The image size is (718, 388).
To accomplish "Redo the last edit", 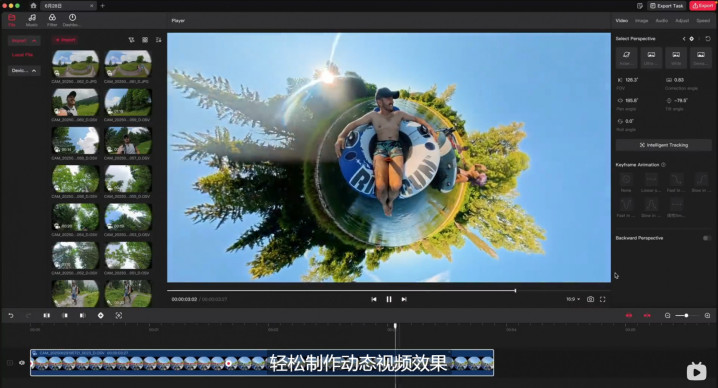I will [x=28, y=316].
